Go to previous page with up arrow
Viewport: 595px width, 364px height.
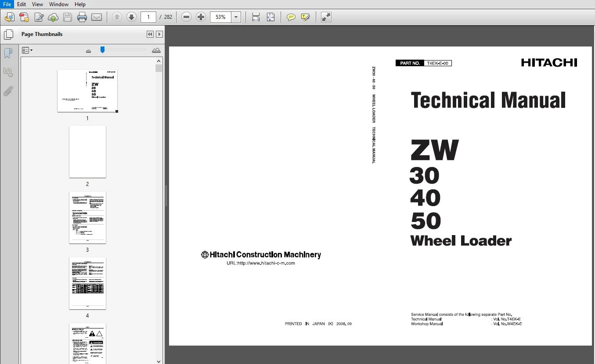pos(117,17)
